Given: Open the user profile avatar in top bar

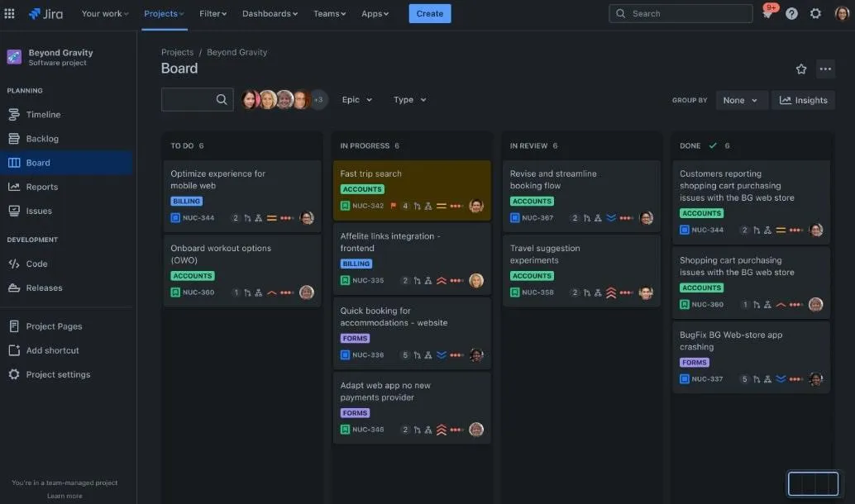Looking at the screenshot, I should pos(842,13).
